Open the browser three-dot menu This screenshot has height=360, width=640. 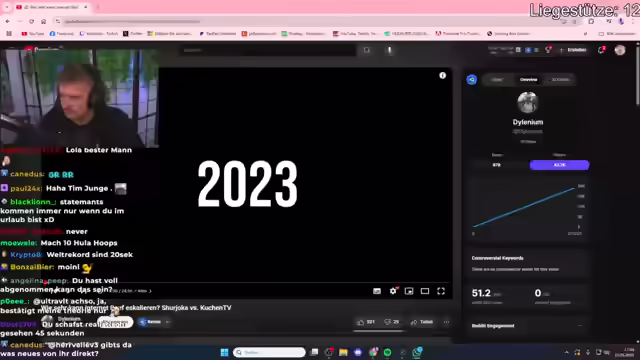tap(633, 21)
